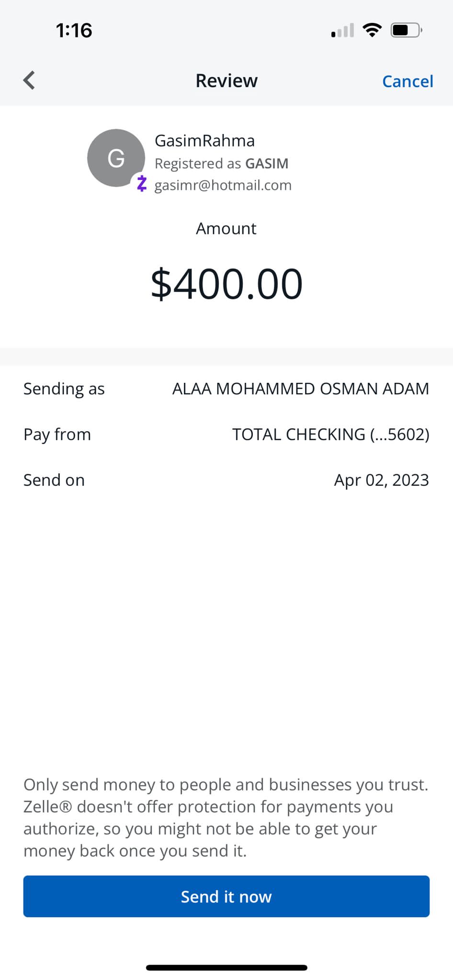Tap the Sending as label
Image resolution: width=453 pixels, height=980 pixels.
pyautogui.click(x=64, y=389)
